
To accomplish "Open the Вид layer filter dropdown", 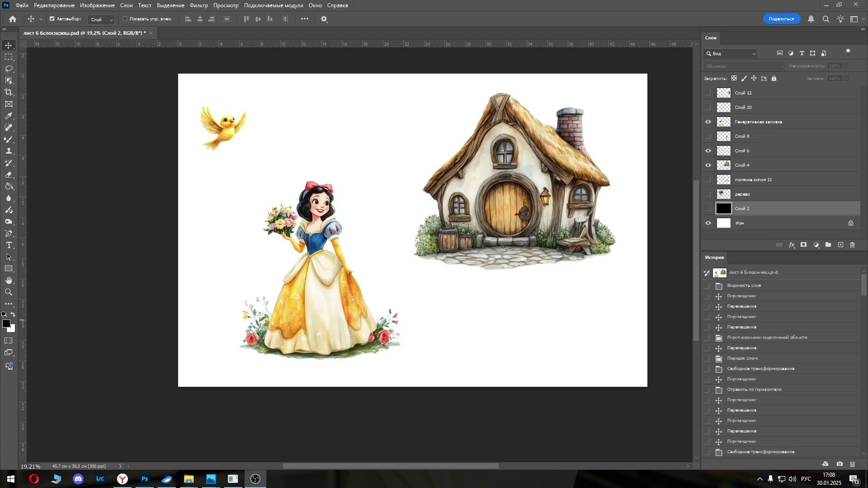I will pos(731,54).
